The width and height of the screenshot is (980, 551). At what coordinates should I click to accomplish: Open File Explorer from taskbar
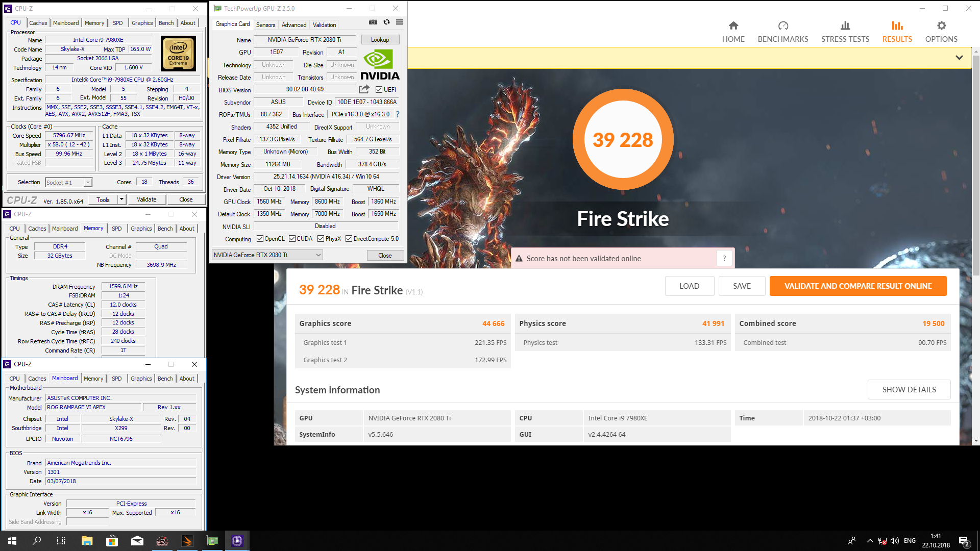(87, 541)
